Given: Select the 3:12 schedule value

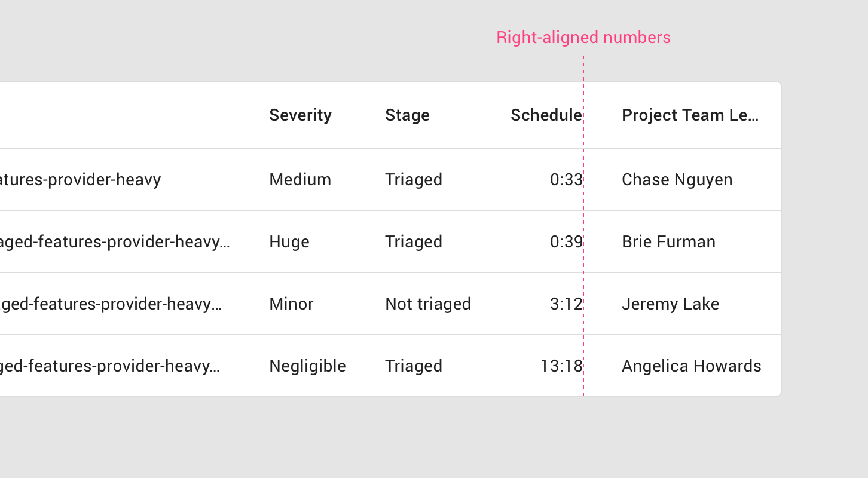Looking at the screenshot, I should tap(566, 304).
